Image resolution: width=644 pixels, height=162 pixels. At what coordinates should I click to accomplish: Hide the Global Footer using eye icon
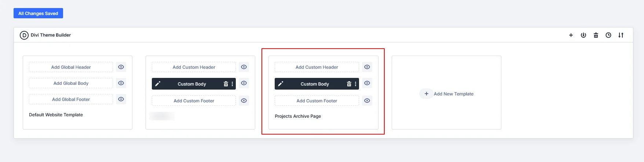pos(121,99)
